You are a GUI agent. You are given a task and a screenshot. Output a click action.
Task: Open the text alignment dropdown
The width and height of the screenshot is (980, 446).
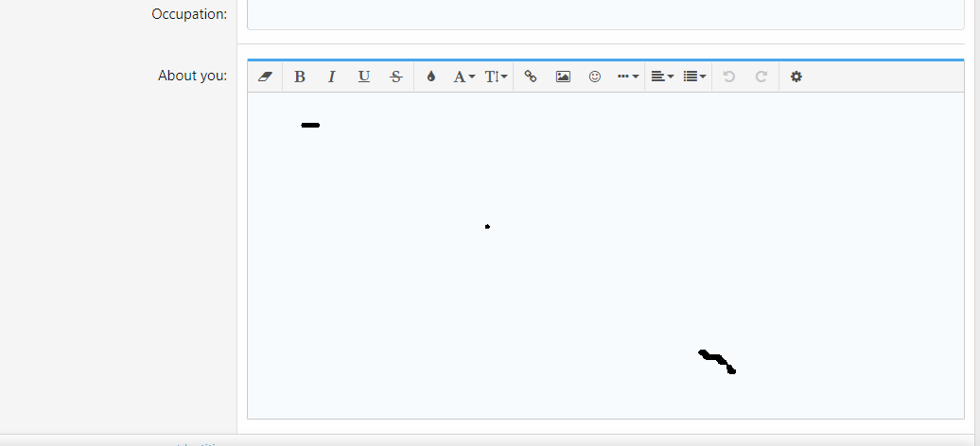662,77
